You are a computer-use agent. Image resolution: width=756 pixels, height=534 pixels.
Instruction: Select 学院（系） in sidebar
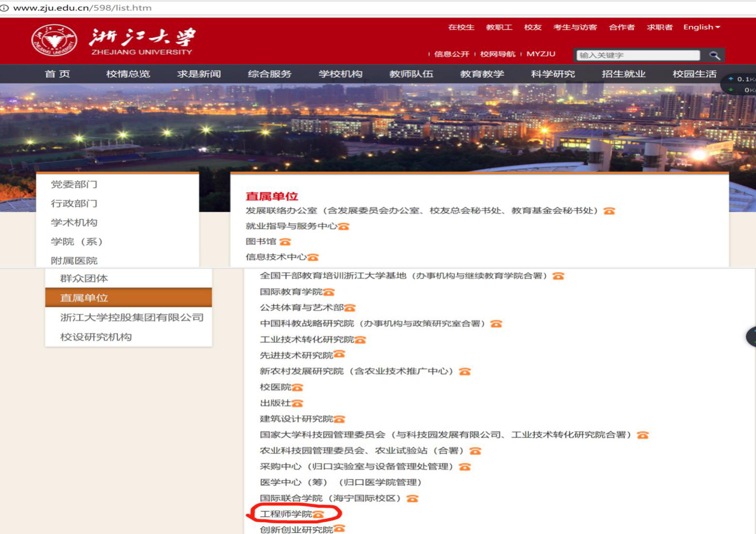coord(77,241)
